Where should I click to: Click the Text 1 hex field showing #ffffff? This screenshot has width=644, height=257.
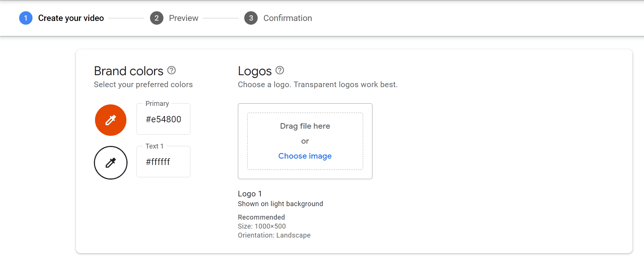click(163, 162)
